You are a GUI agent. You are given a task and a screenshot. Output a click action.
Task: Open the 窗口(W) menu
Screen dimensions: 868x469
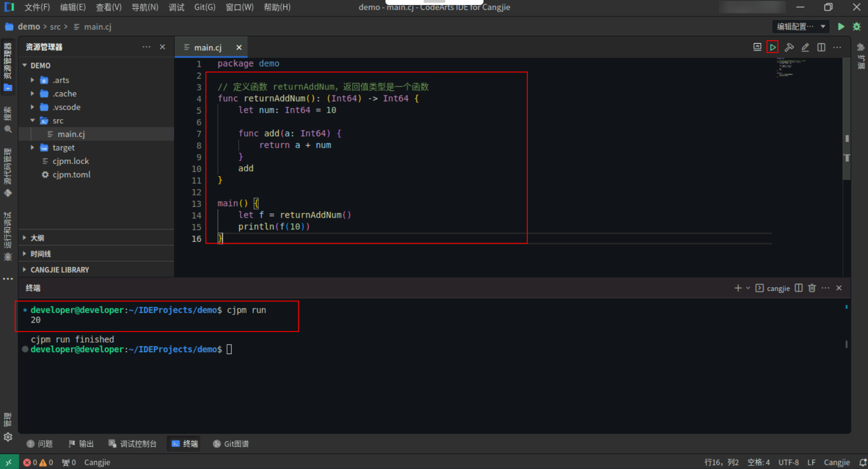(x=240, y=7)
